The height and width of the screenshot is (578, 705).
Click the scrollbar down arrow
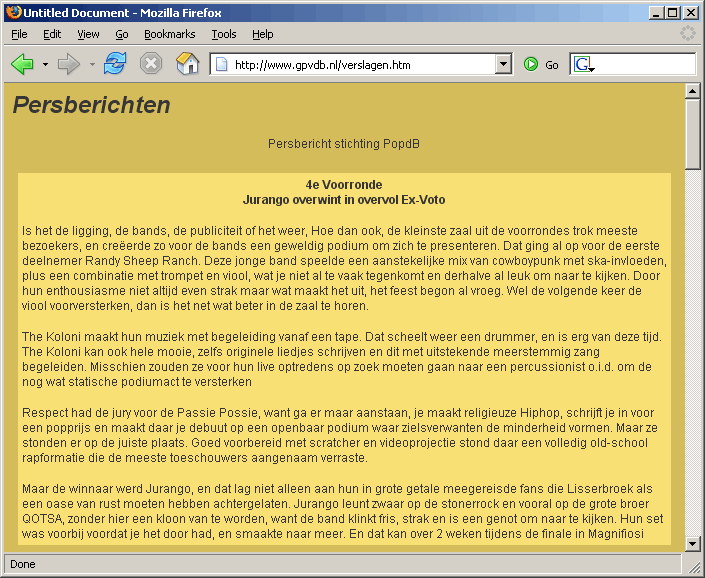click(x=692, y=544)
